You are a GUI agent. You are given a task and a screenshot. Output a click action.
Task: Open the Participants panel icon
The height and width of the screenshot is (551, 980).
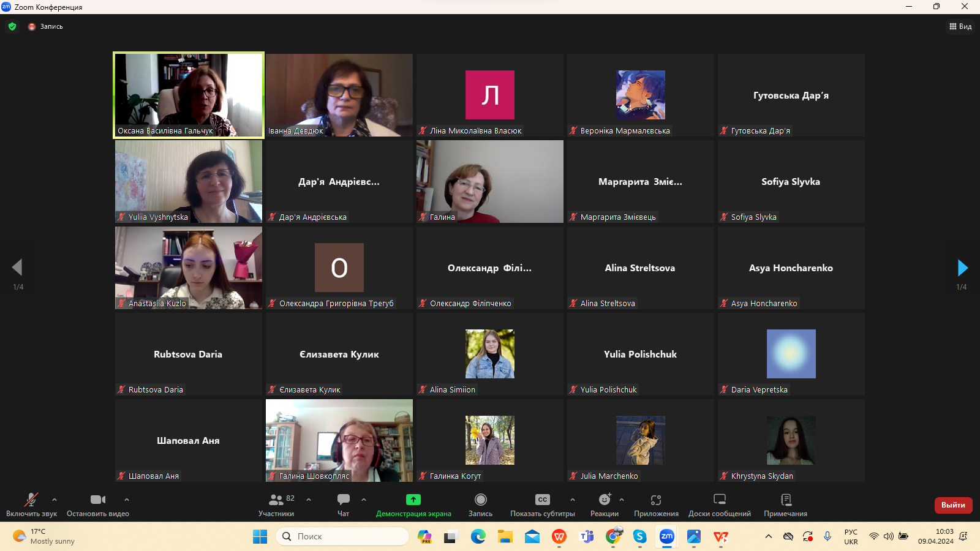pos(276,500)
